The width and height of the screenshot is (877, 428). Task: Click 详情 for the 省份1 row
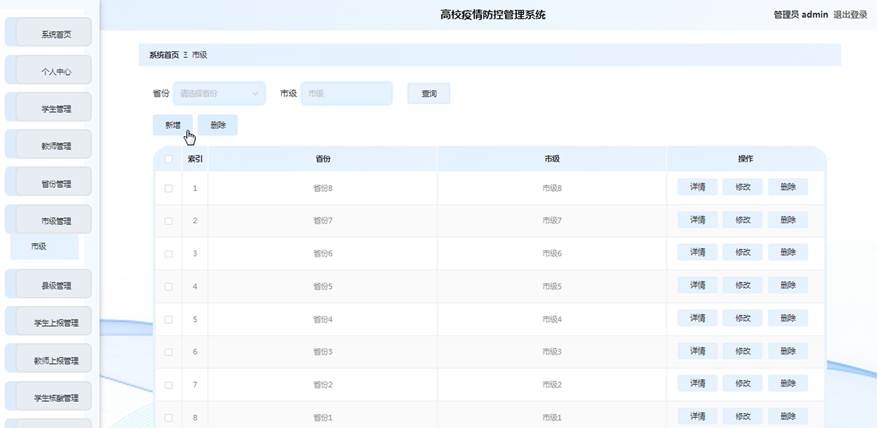click(x=697, y=416)
